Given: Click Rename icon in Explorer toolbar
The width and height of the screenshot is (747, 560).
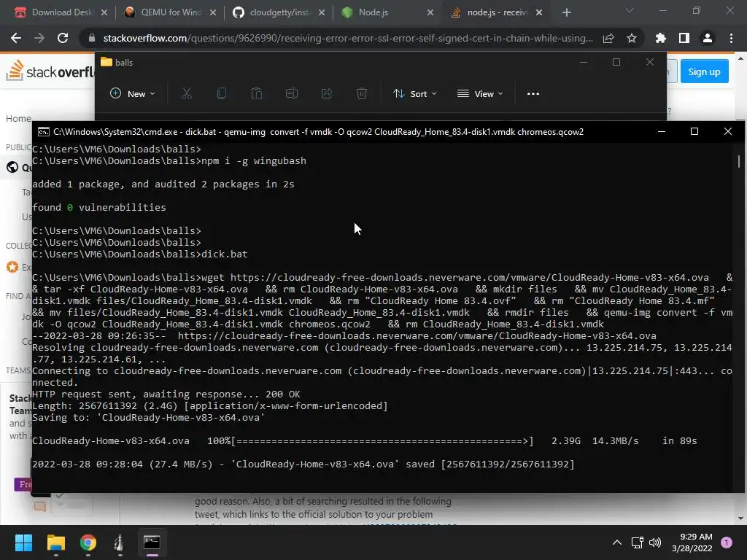Looking at the screenshot, I should coord(292,94).
